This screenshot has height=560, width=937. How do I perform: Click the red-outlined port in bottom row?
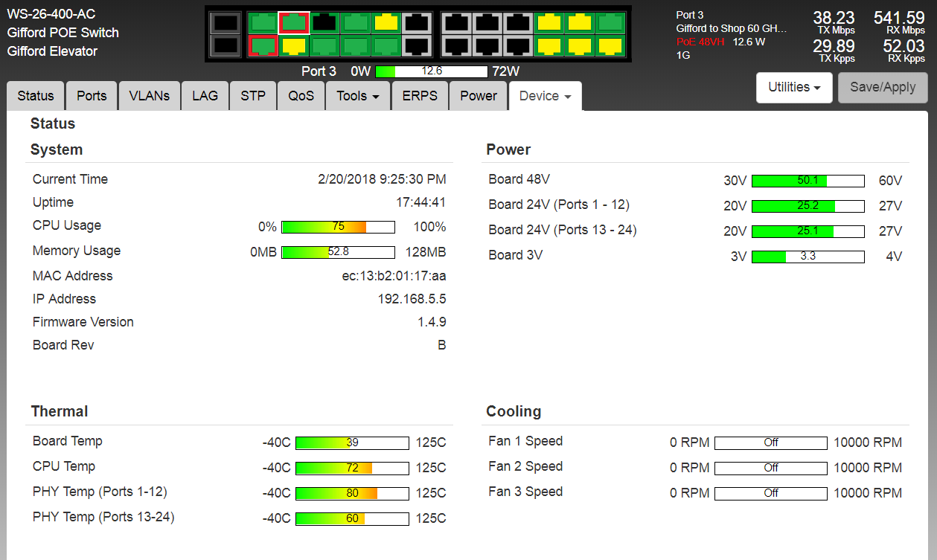click(262, 46)
